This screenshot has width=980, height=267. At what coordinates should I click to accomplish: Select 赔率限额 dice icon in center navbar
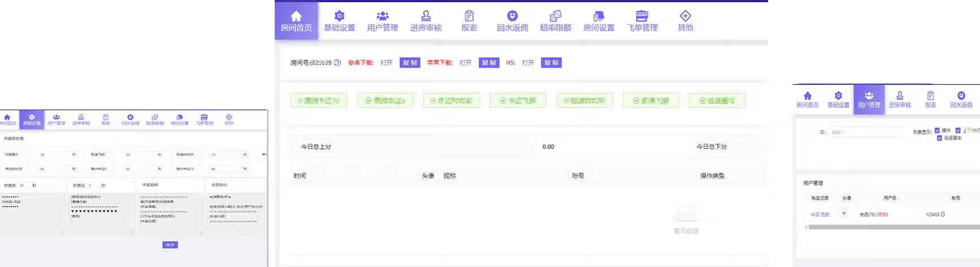[x=556, y=16]
